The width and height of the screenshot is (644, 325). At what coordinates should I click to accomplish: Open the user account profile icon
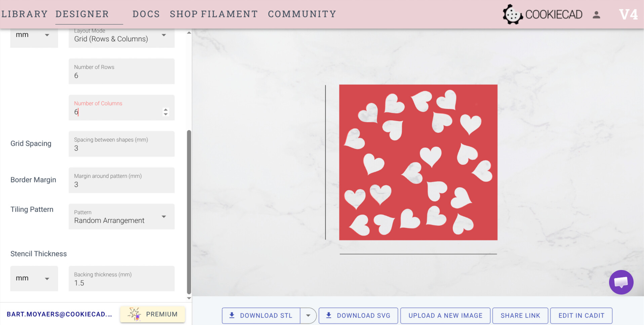[x=596, y=15]
